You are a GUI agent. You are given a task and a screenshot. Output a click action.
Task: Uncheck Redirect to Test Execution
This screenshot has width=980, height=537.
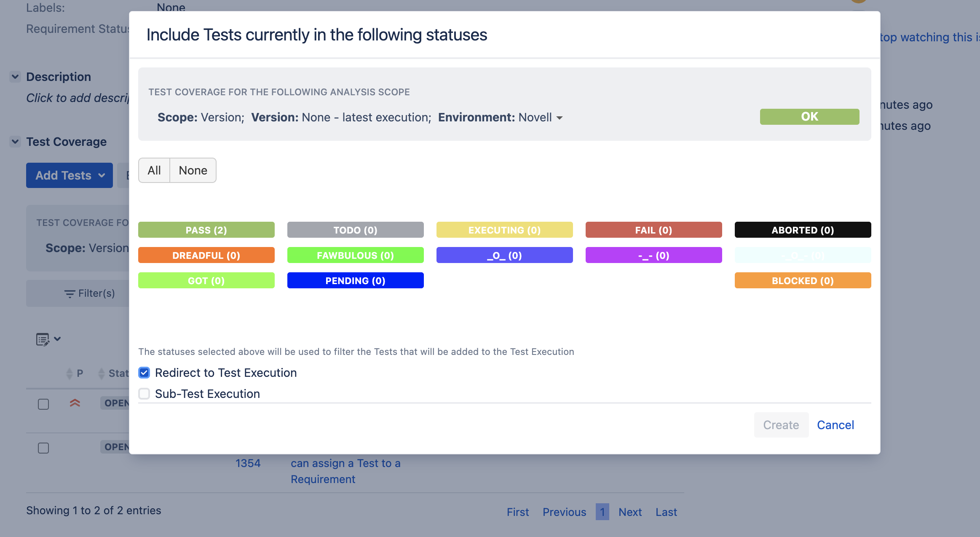(144, 373)
